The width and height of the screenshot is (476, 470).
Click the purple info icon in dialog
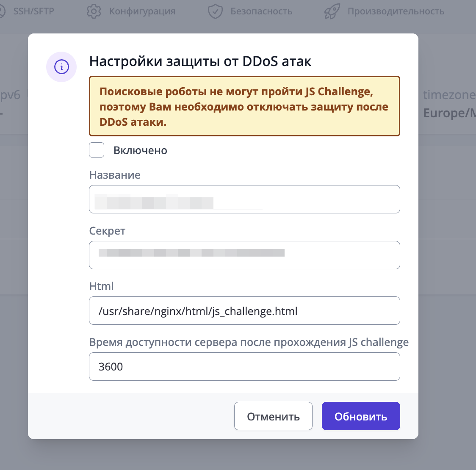click(61, 67)
